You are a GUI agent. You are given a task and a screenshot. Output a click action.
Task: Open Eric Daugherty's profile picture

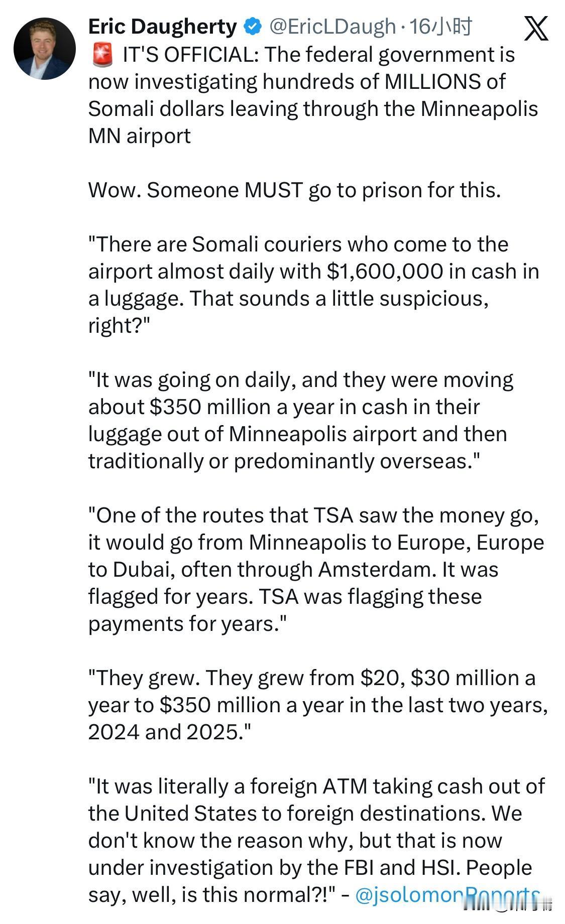pos(45,49)
